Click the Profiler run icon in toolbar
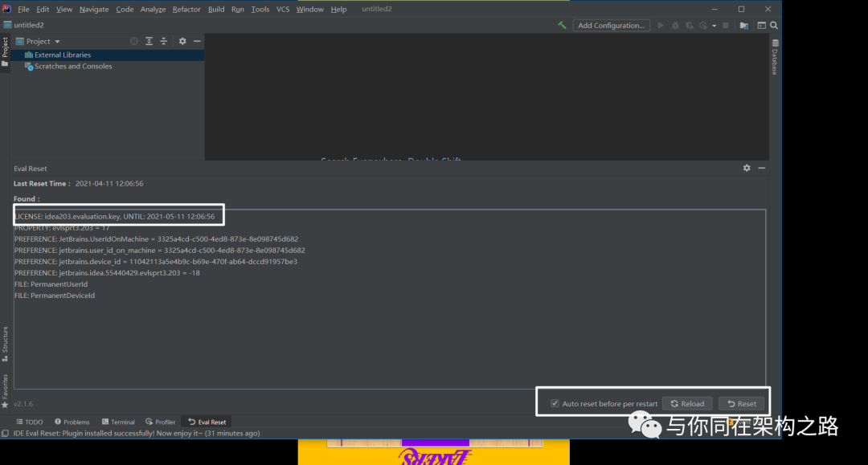Image resolution: width=868 pixels, height=465 pixels. point(703,26)
